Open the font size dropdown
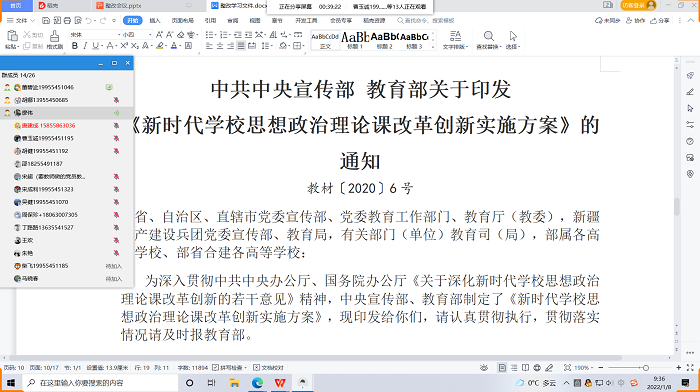The height and width of the screenshot is (392, 700). (x=150, y=34)
